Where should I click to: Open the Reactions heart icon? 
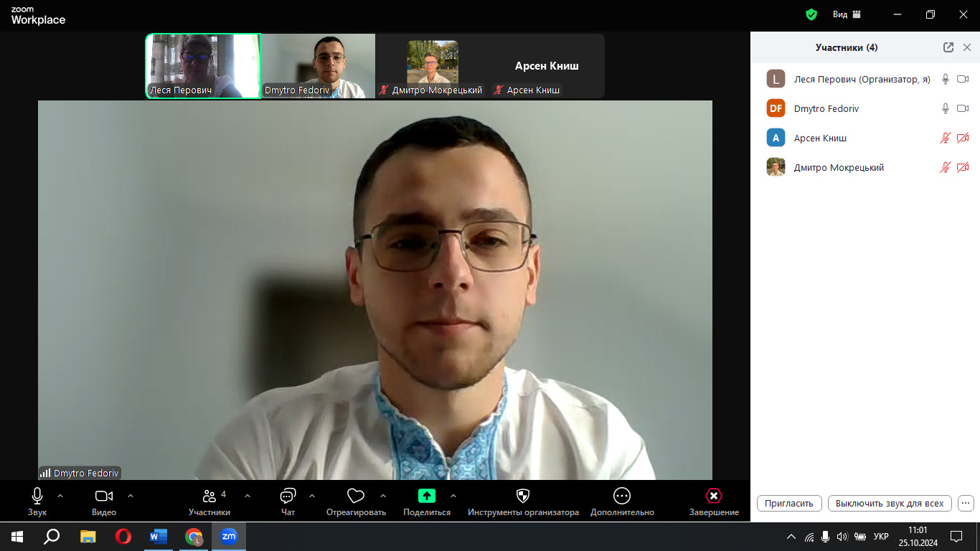355,496
